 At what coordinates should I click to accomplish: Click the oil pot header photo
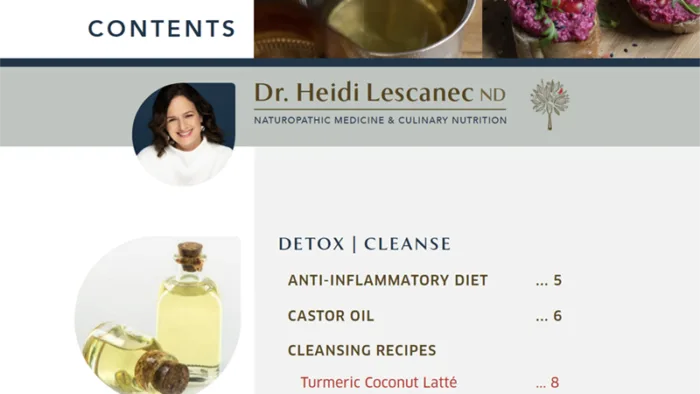click(x=368, y=29)
